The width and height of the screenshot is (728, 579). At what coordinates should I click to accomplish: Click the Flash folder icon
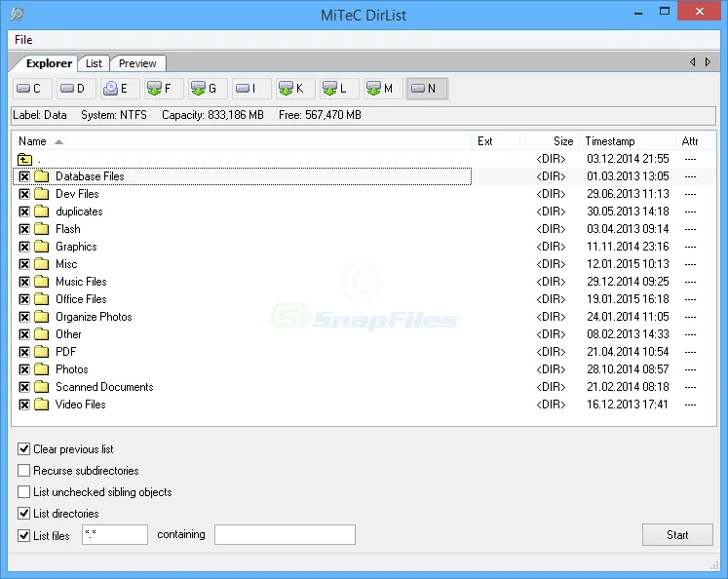pos(41,229)
